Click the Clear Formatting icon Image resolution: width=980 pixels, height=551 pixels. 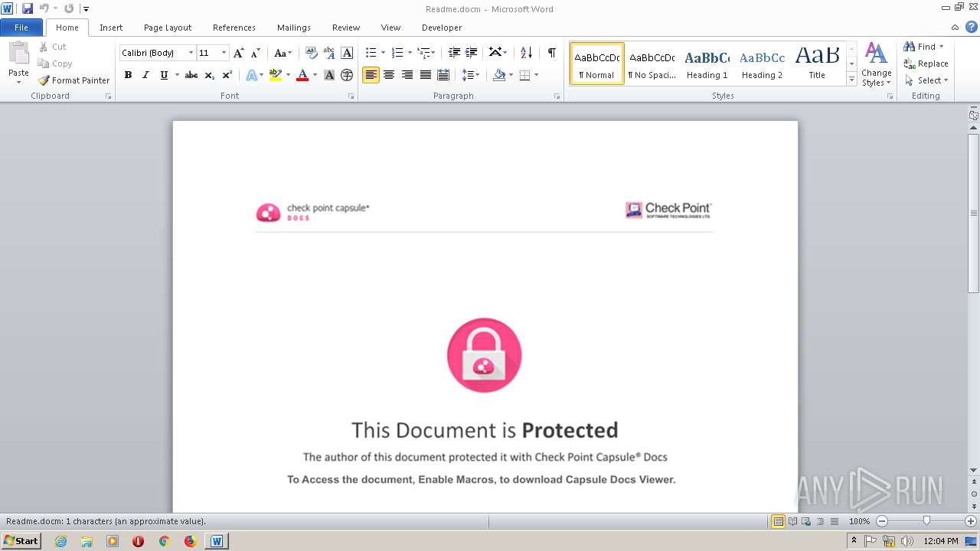coord(312,53)
